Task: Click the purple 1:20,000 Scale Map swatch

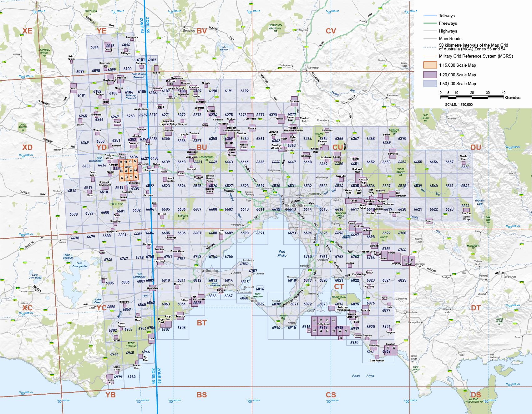Action: 430,75
